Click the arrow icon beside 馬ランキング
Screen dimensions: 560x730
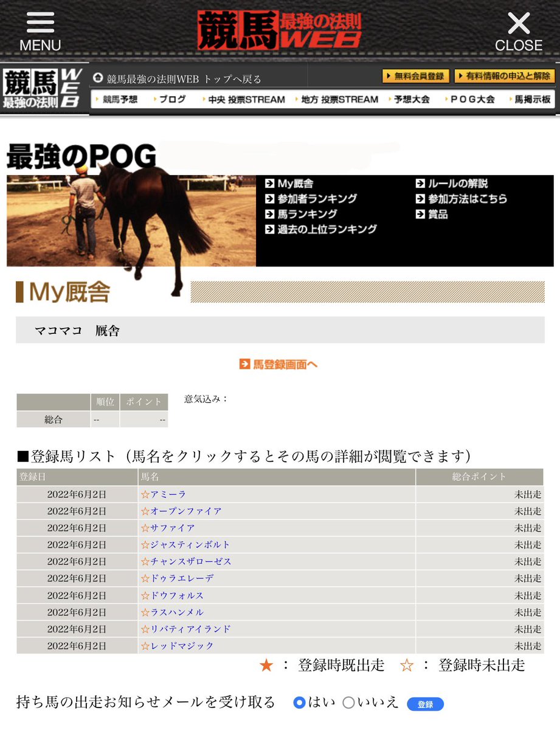[270, 214]
